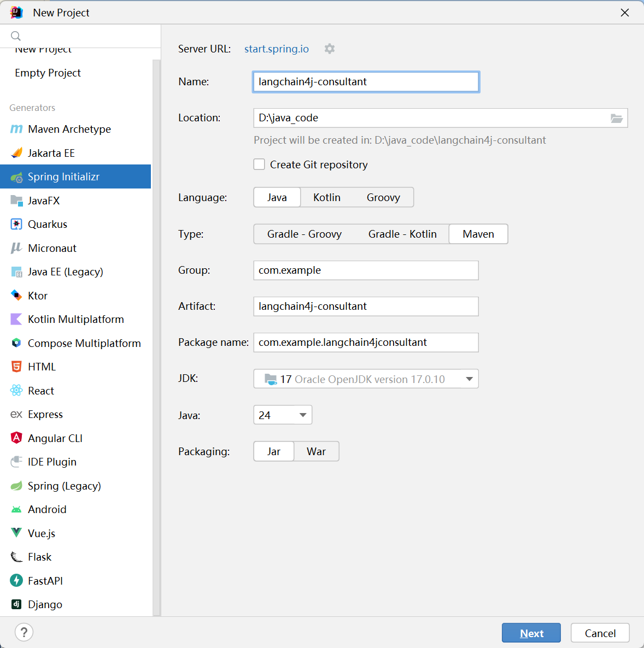Viewport: 644px width, 648px height.
Task: Open server URL settings gear
Action: coord(330,49)
